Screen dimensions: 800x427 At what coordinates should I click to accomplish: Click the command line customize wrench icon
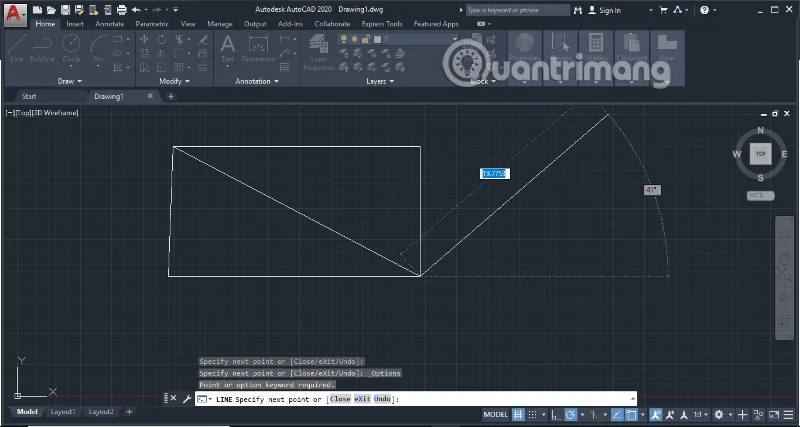pos(186,399)
